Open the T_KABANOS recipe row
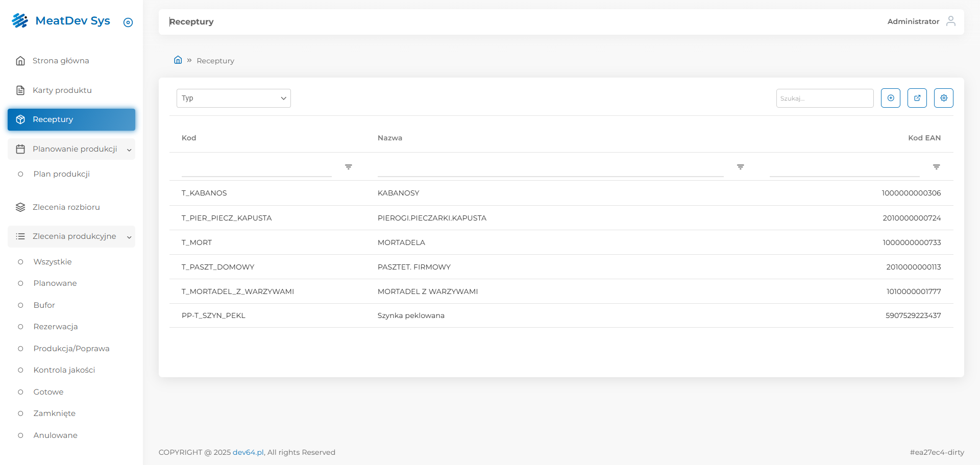 tap(204, 193)
